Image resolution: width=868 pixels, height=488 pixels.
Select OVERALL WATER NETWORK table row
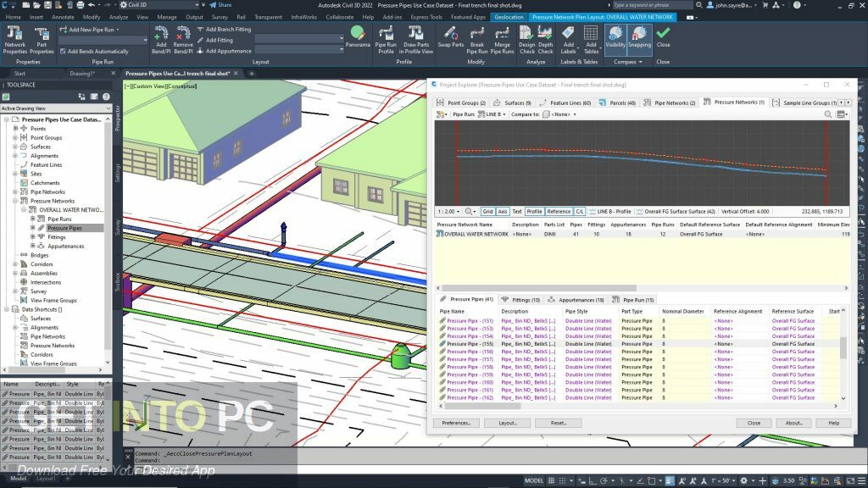tap(643, 234)
